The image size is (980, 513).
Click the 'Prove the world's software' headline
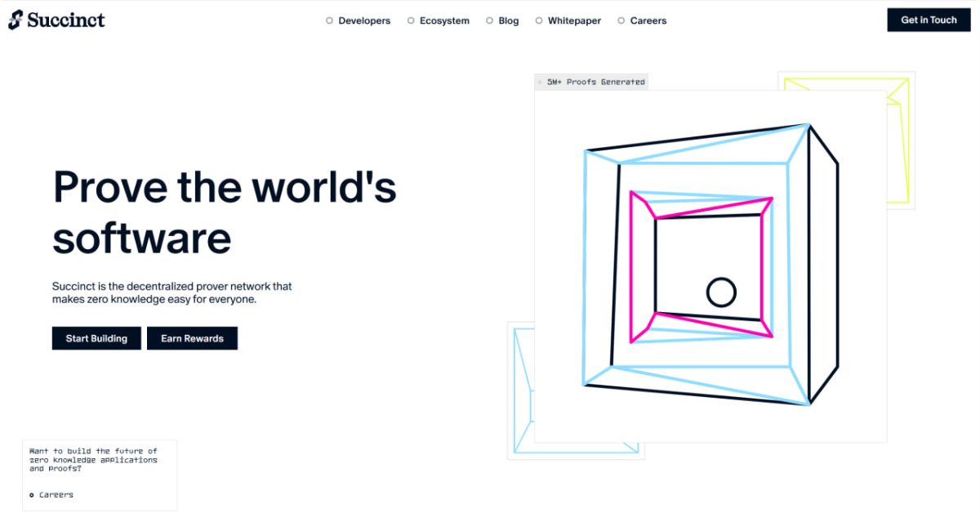(x=225, y=212)
